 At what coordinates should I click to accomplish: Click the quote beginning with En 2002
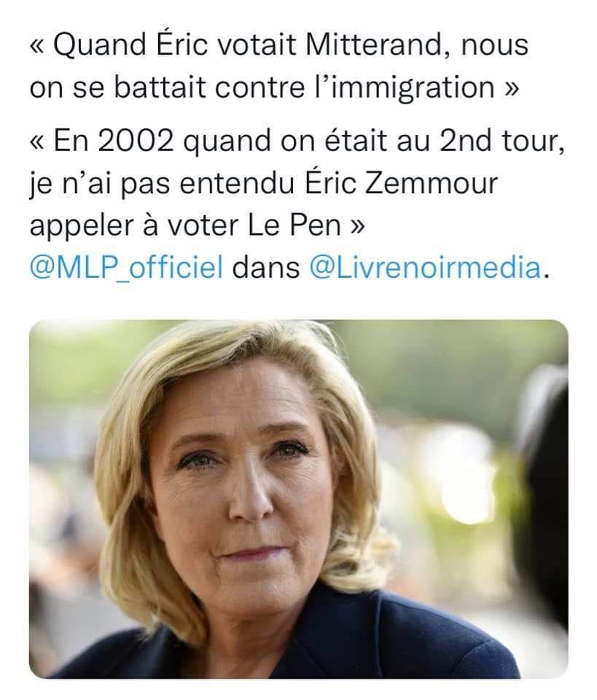[x=297, y=182]
